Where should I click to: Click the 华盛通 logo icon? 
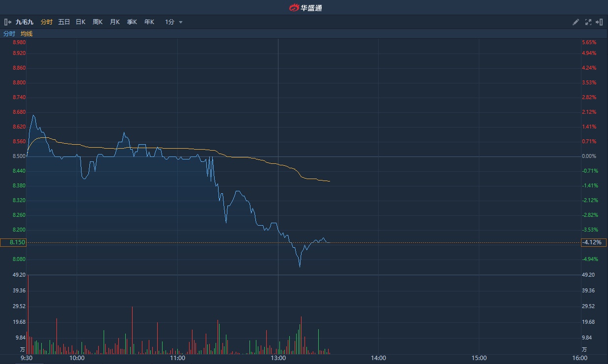tap(294, 7)
